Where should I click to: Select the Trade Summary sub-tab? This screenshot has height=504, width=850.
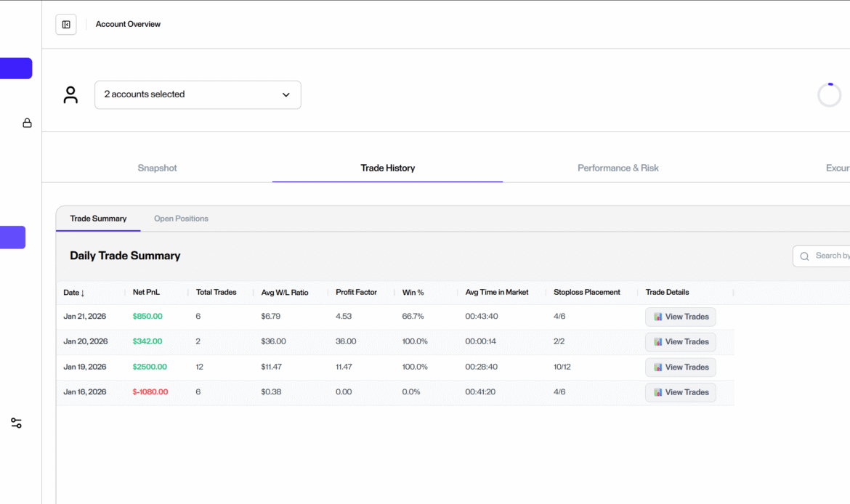point(98,219)
